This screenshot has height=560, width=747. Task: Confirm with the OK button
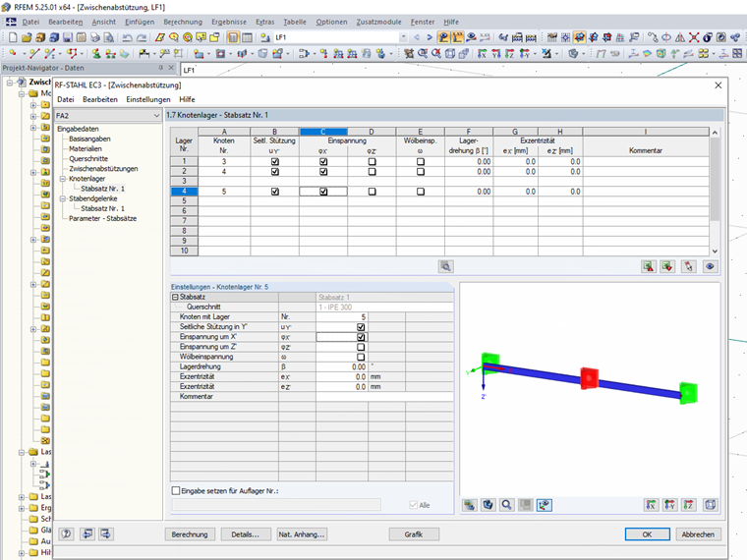pos(647,534)
